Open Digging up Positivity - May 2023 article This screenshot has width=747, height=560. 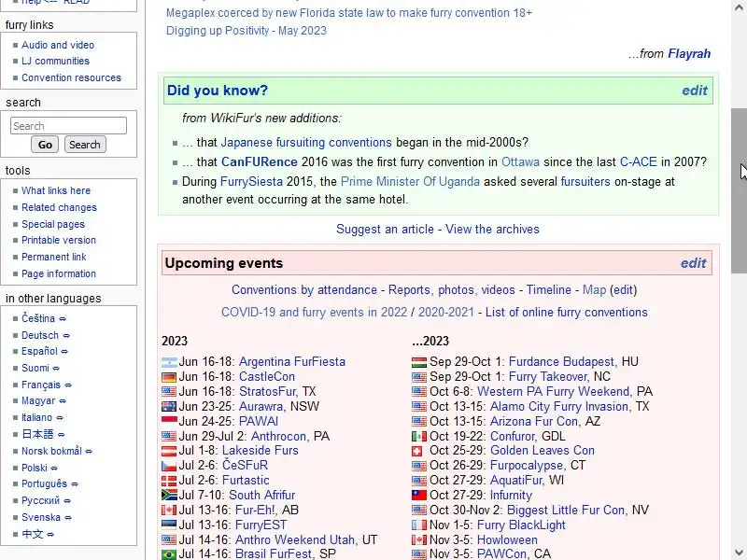click(x=247, y=31)
